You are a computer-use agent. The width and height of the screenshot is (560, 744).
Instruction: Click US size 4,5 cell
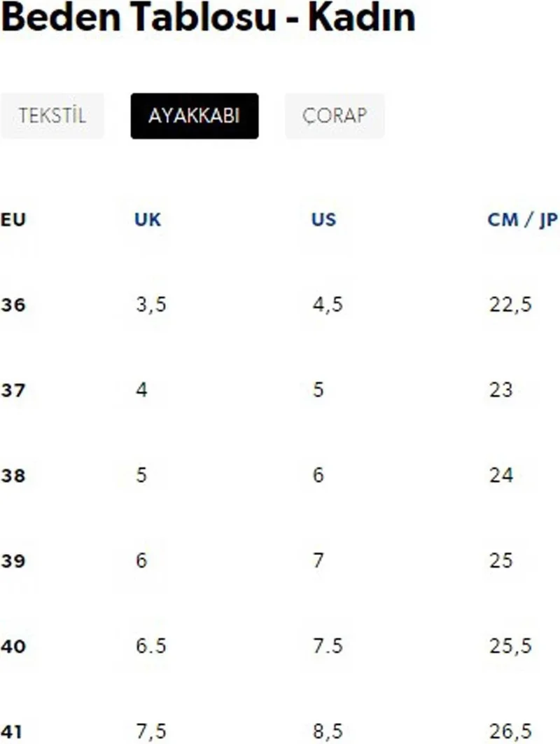coord(328,305)
